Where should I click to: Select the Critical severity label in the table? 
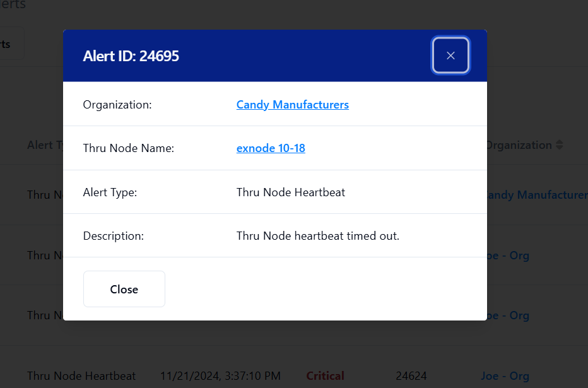click(325, 376)
